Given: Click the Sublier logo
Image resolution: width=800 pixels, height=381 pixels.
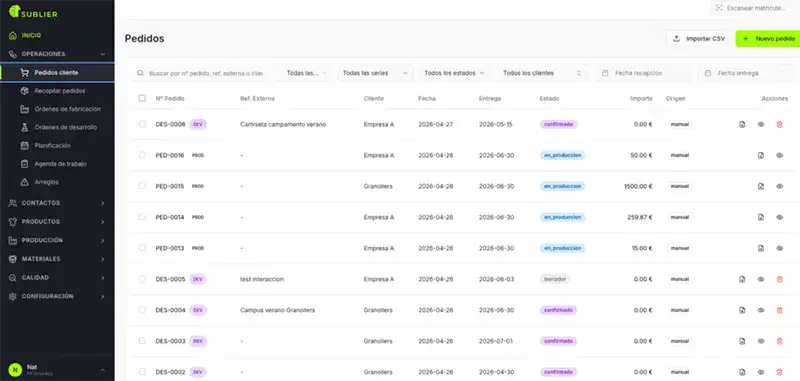Looking at the screenshot, I should click(33, 12).
